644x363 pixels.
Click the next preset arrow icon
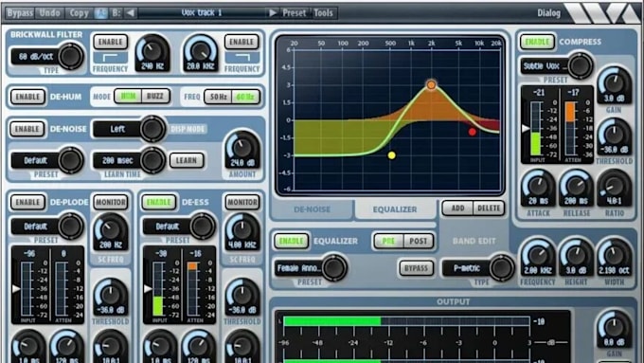pos(273,12)
